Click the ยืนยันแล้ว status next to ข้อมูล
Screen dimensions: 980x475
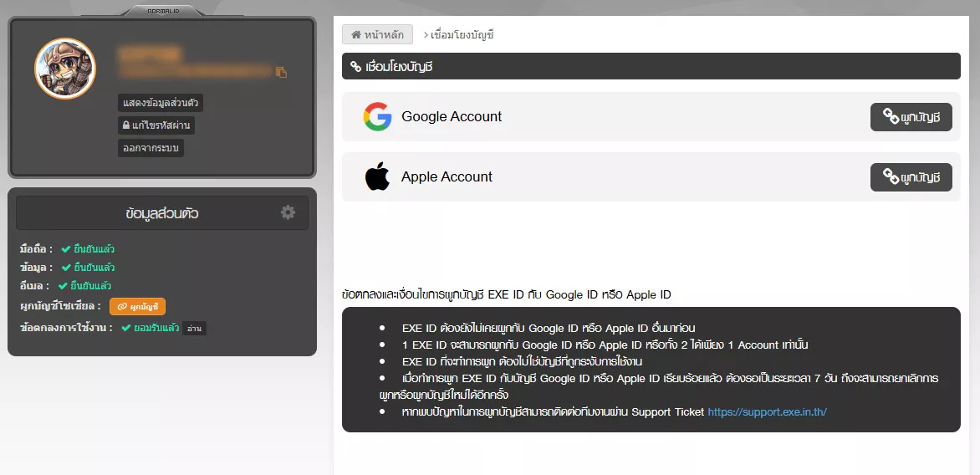coord(94,268)
